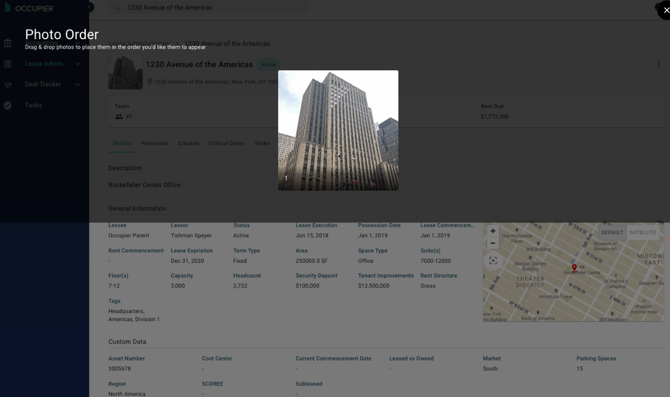The image size is (670, 397).
Task: Click the 'Dec 31, 2030' expiration date
Action: [187, 261]
